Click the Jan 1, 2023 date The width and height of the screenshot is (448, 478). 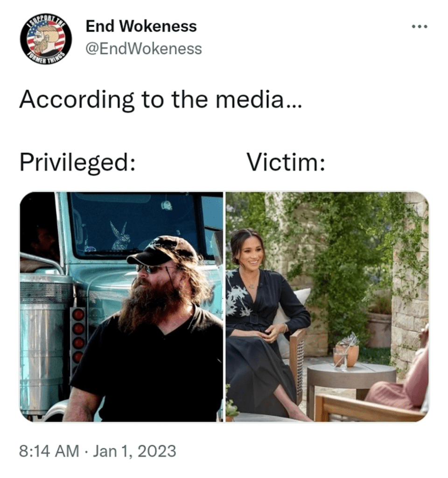(134, 451)
